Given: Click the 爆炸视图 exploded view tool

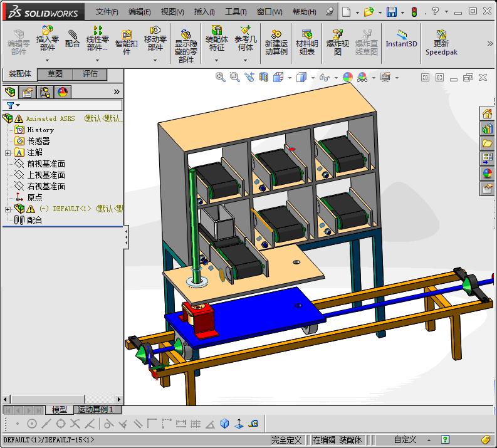Looking at the screenshot, I should 338,43.
